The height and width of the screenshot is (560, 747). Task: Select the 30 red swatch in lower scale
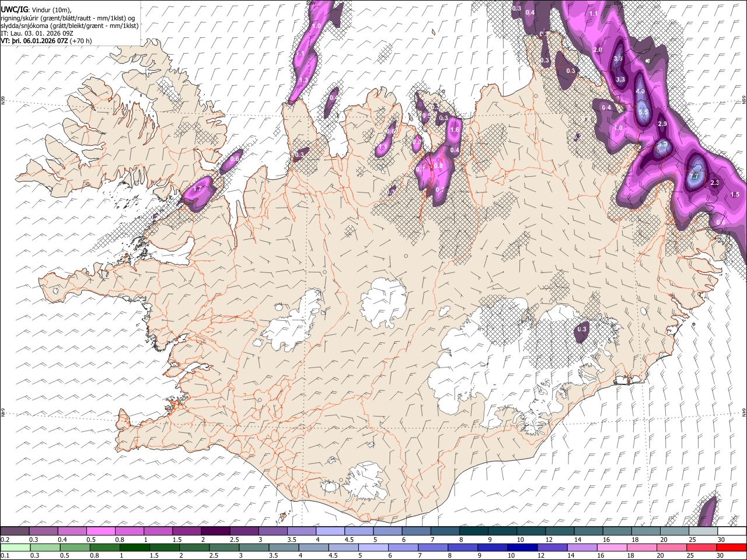pyautogui.click(x=731, y=548)
